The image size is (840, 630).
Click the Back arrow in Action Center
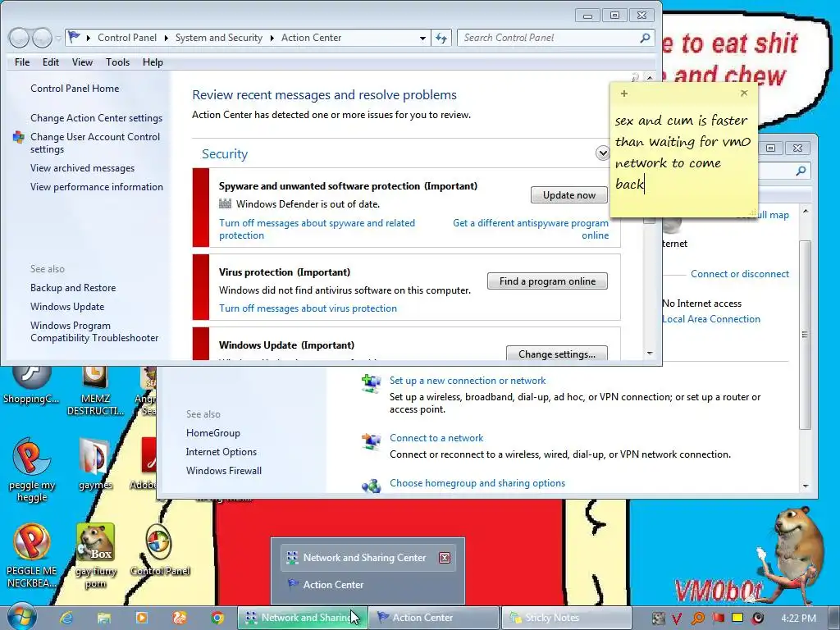click(20, 38)
